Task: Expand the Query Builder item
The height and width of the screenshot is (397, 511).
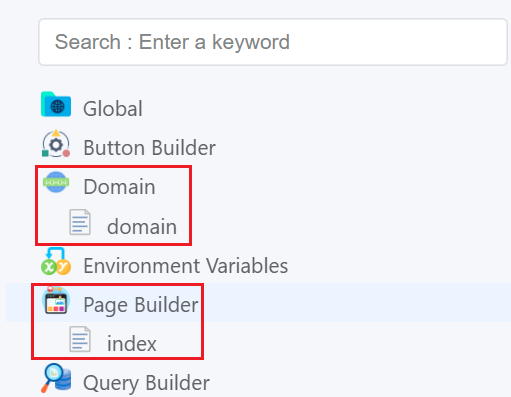Action: pyautogui.click(x=147, y=383)
